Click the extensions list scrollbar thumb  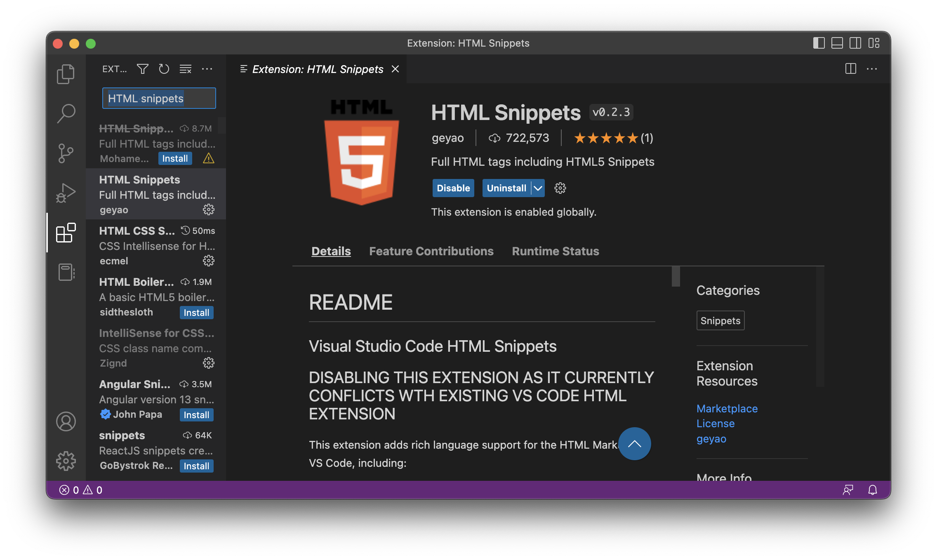click(222, 125)
